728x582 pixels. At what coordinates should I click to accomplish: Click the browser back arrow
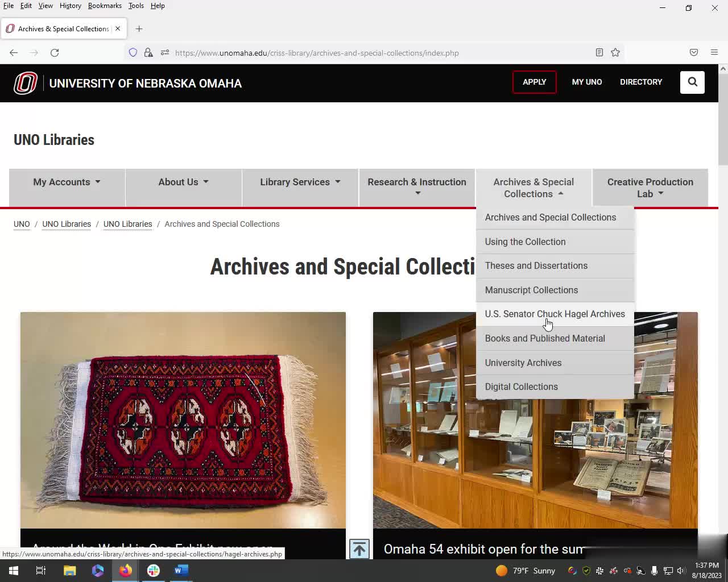tap(14, 53)
